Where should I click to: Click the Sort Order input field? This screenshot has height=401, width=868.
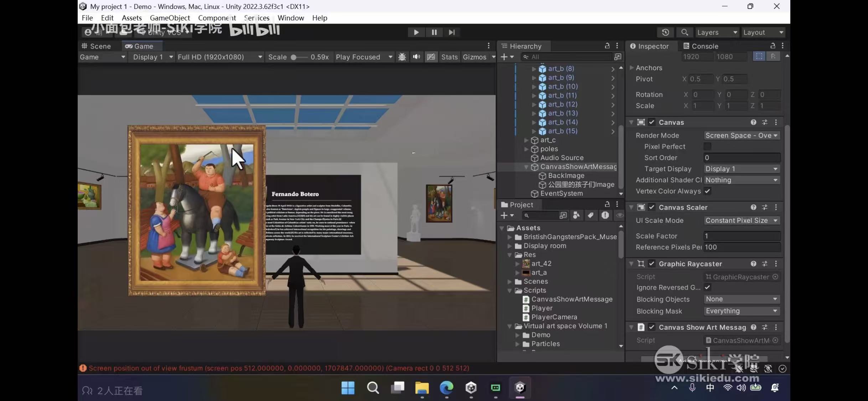[x=742, y=158]
